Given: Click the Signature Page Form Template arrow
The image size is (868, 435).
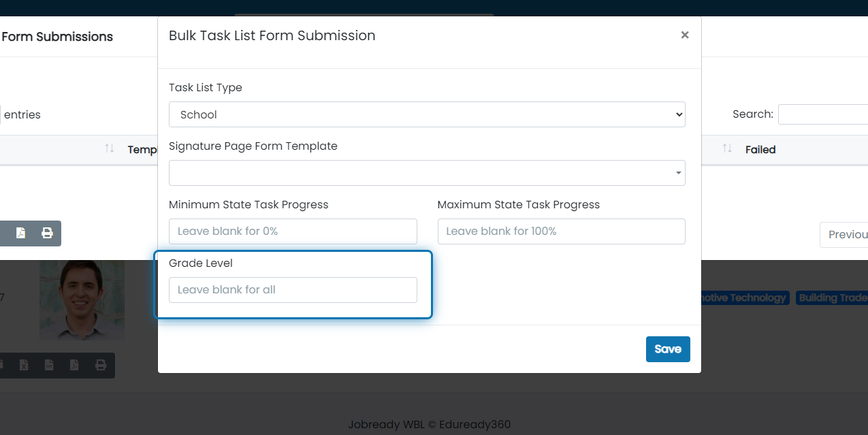Looking at the screenshot, I should [x=678, y=173].
